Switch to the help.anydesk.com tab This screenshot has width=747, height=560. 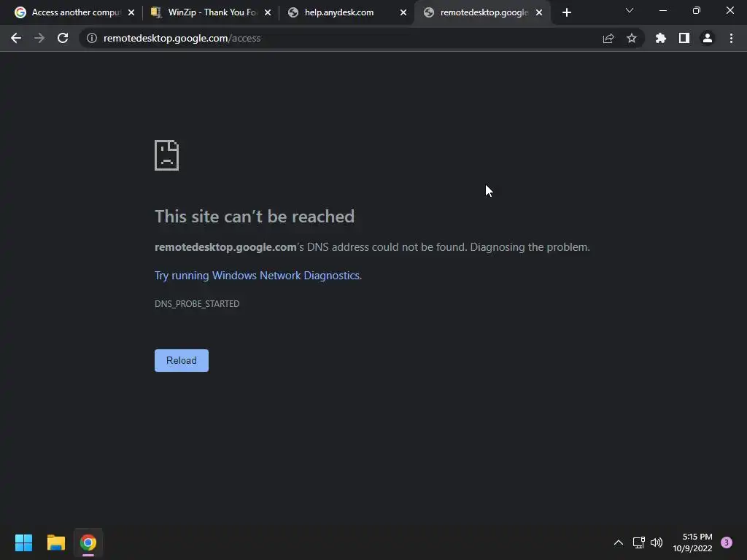347,12
